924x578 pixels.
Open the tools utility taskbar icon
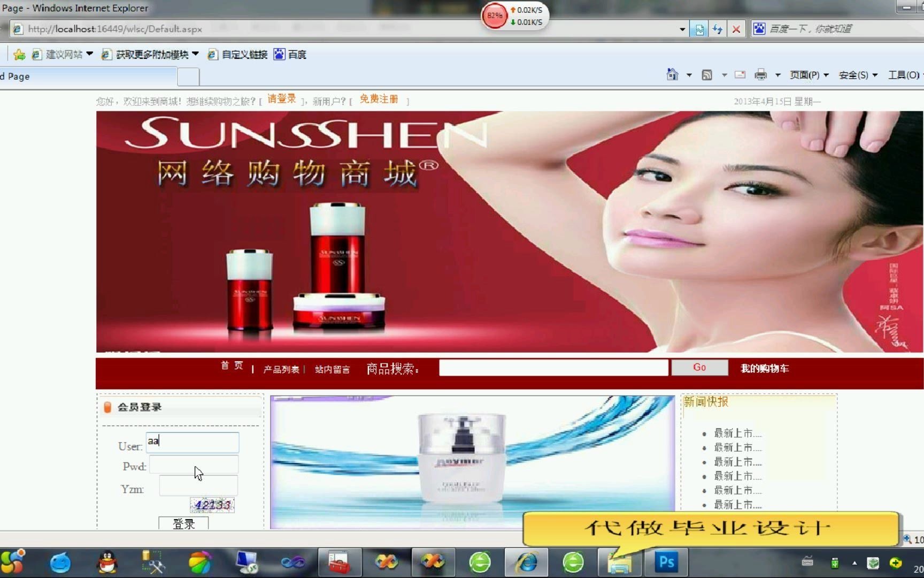153,563
